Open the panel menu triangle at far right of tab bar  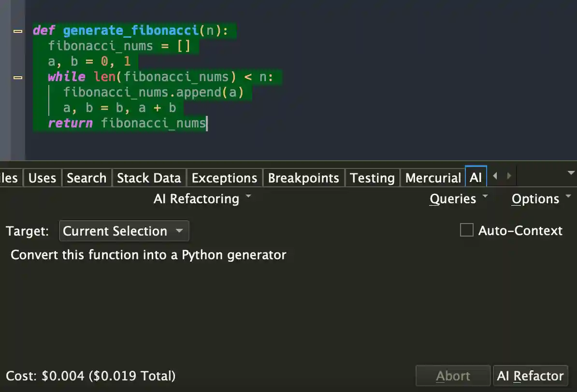(571, 173)
